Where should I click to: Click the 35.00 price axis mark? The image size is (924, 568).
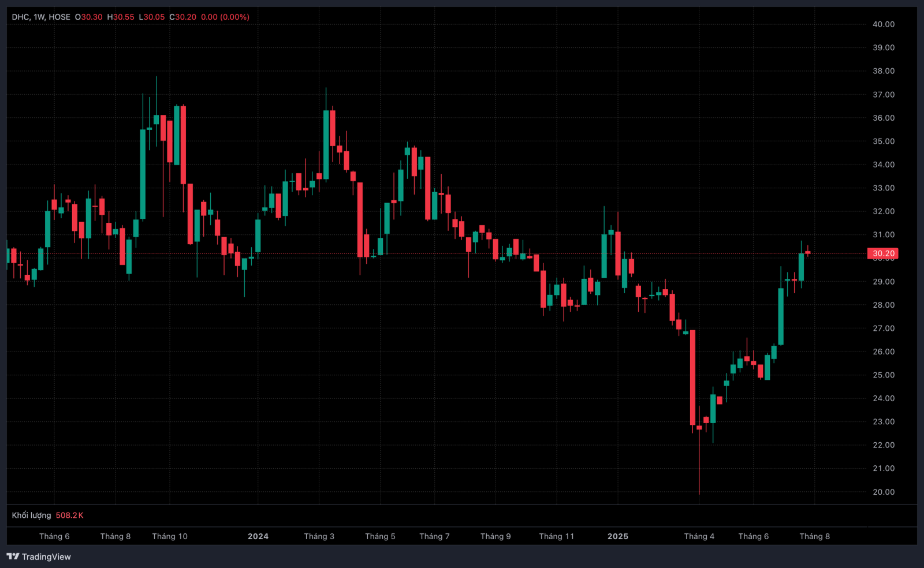[x=884, y=141]
